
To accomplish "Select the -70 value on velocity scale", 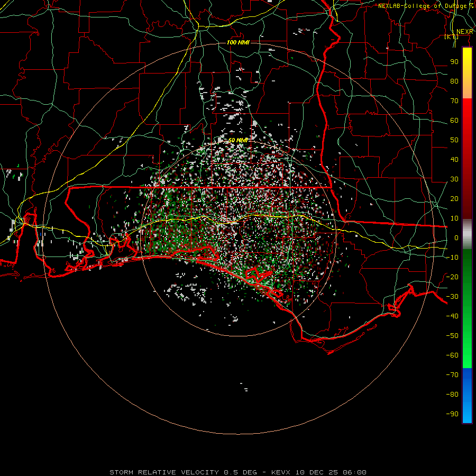I will 452,375.
